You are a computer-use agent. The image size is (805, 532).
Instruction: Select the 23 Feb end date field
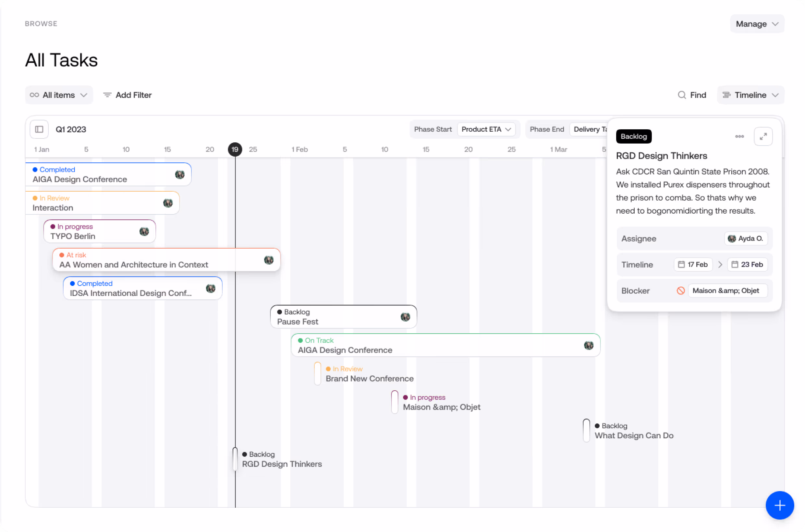(747, 264)
